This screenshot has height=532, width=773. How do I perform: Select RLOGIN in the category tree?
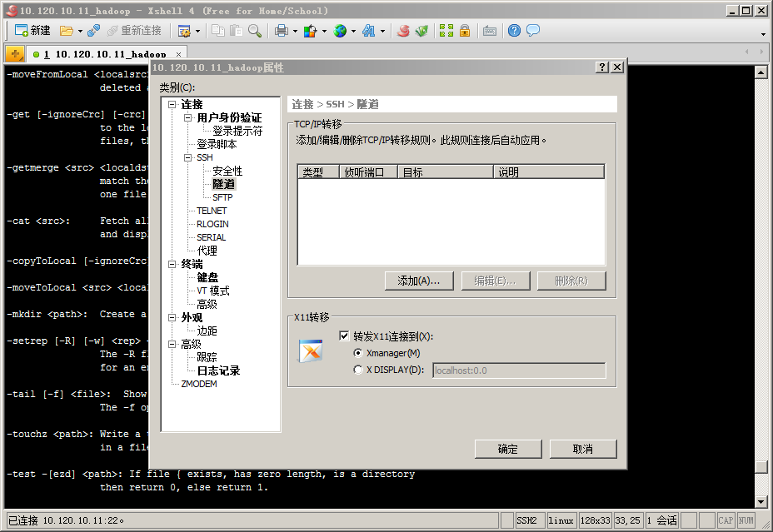click(x=212, y=224)
